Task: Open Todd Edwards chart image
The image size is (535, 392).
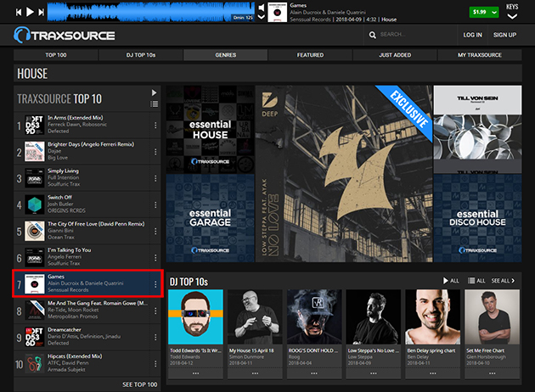Action: point(195,317)
